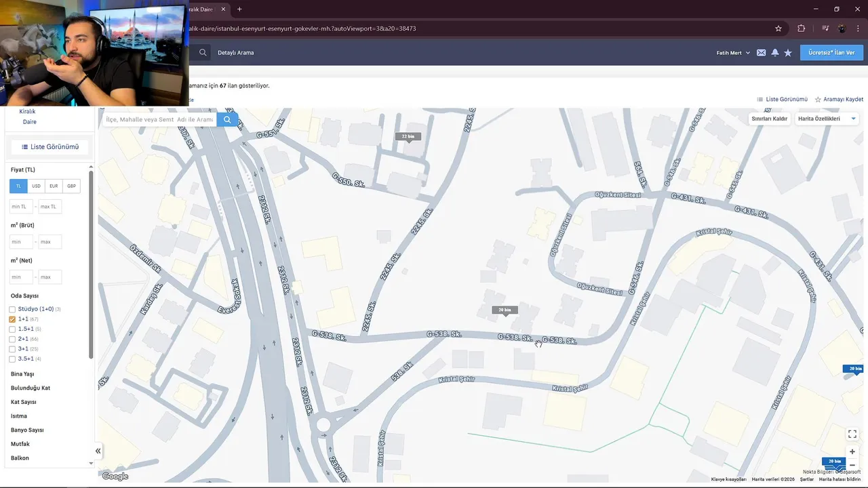Open Fatih Mert account dropdown
Screen dimensions: 868x488
click(733, 53)
